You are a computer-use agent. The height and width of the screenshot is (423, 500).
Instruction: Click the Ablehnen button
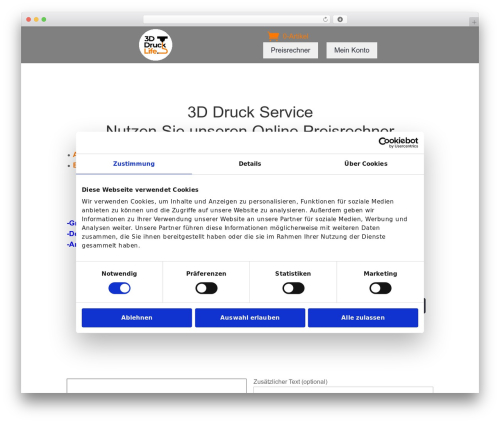(x=137, y=318)
